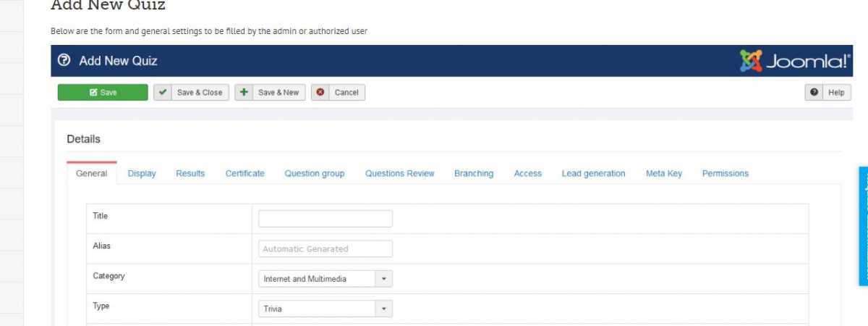Click the quiz question mark icon in header
The height and width of the screenshot is (326, 868).
click(64, 61)
